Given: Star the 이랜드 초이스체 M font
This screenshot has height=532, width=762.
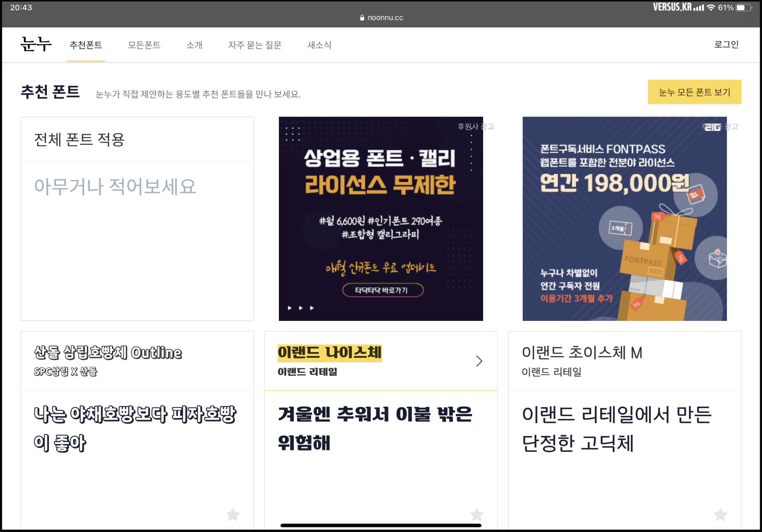Looking at the screenshot, I should tap(720, 514).
